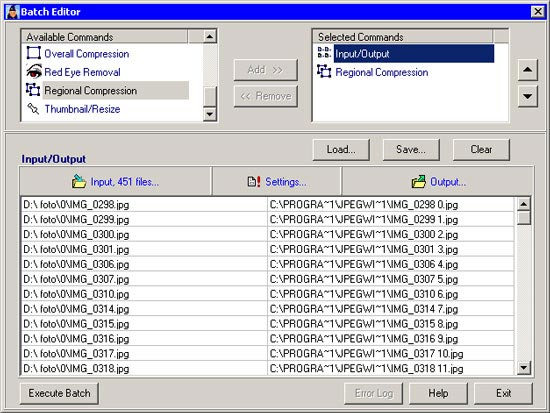Select input file IMG_0300.jpg
Image resolution: width=550 pixels, height=413 pixels.
(x=144, y=234)
